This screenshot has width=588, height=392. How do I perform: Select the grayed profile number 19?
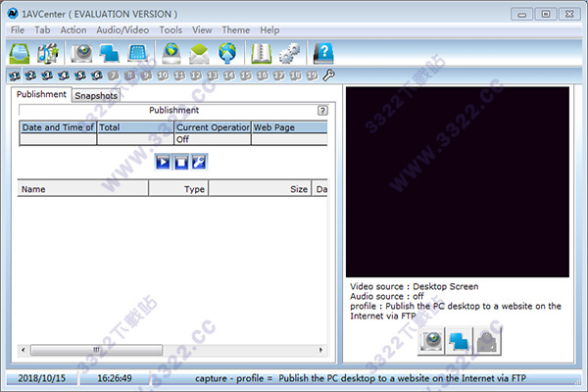(312, 75)
